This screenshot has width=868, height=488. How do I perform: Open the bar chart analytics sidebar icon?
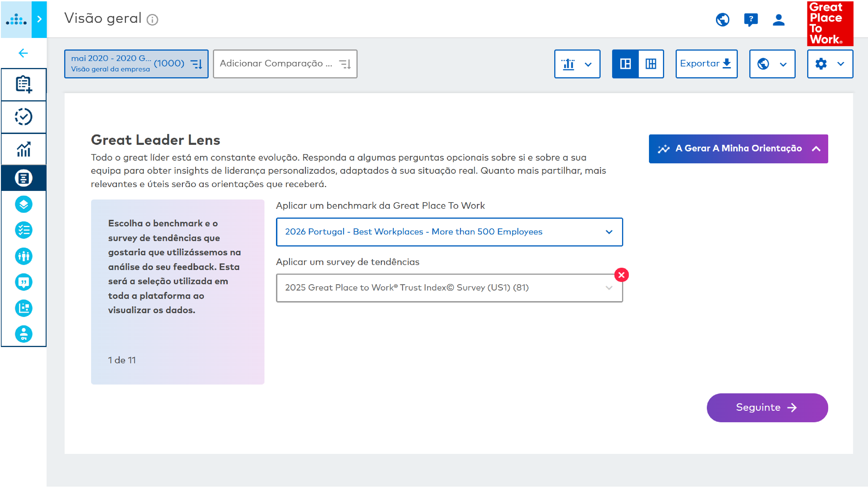[x=24, y=149]
